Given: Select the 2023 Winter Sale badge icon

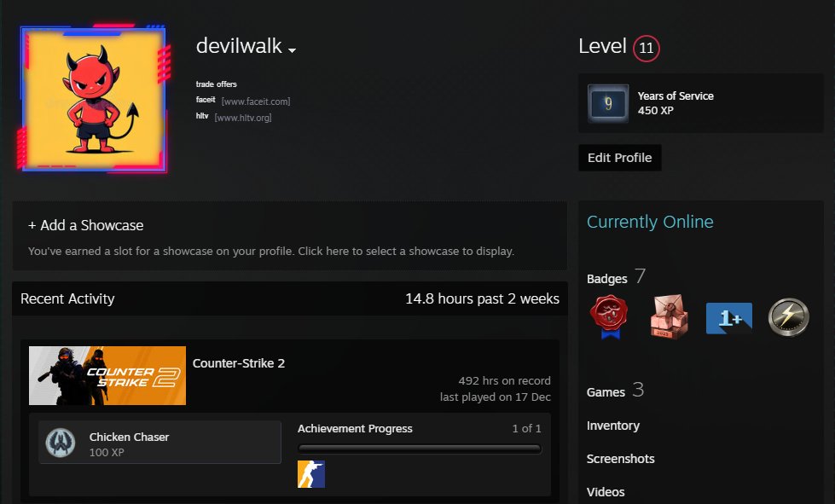Looking at the screenshot, I should click(x=669, y=316).
